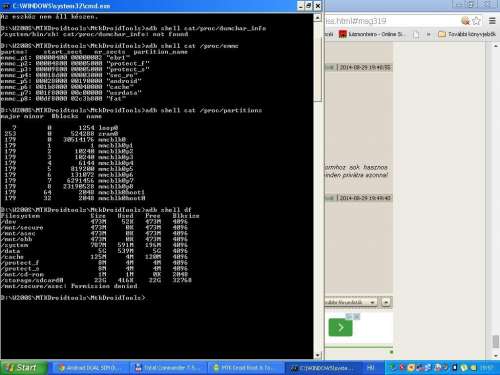The height and width of the screenshot is (375, 500).
Task: Click the '/system' filesystem row
Action: [94, 245]
